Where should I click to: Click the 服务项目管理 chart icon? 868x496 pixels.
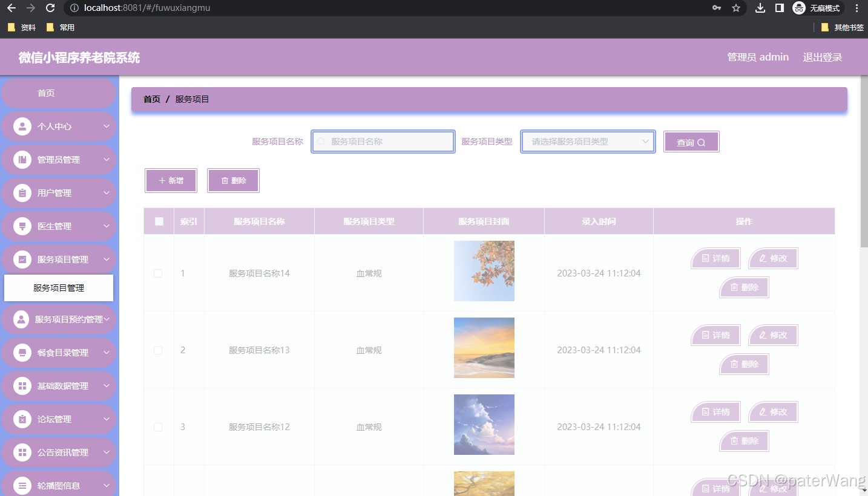pos(22,259)
